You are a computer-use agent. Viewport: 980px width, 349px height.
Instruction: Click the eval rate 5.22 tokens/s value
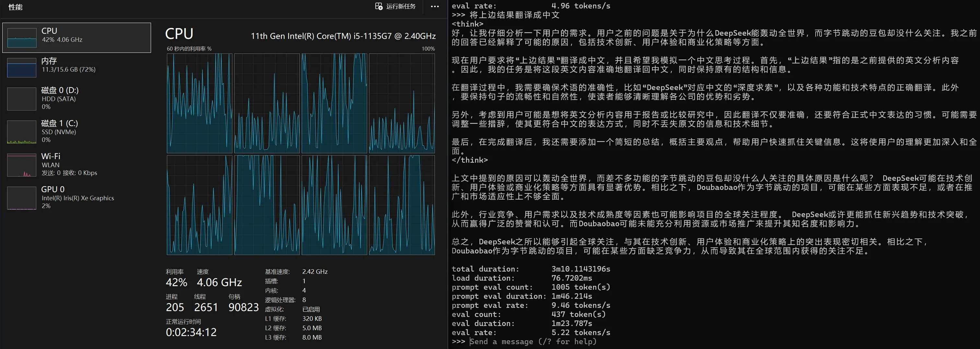pyautogui.click(x=580, y=332)
